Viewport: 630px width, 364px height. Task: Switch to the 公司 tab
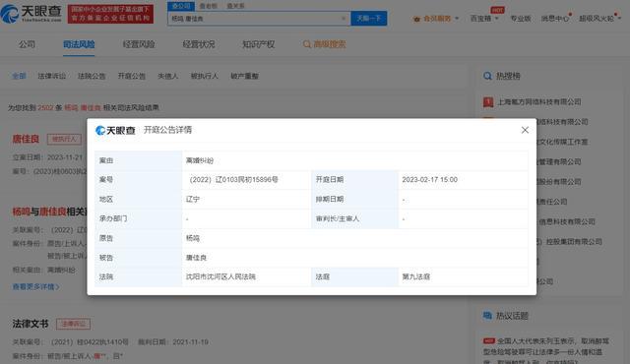tap(27, 44)
